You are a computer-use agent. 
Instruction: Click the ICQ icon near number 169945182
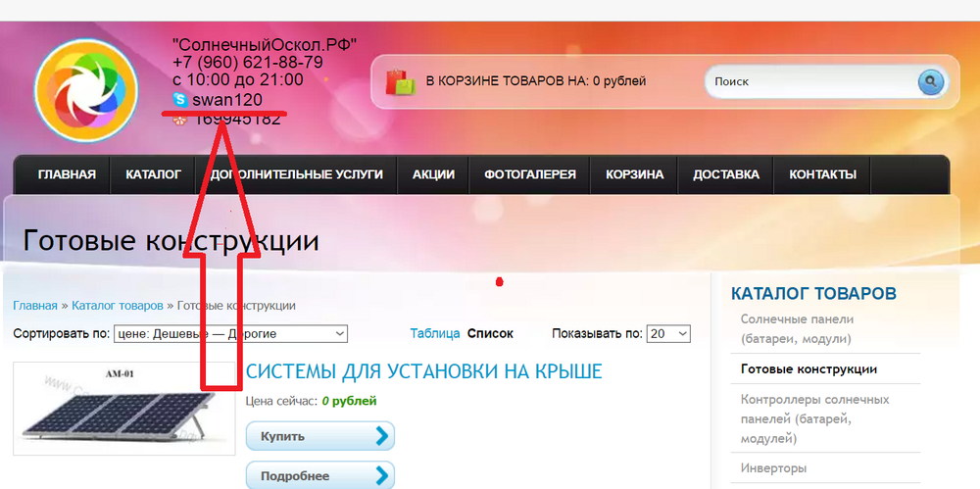179,120
